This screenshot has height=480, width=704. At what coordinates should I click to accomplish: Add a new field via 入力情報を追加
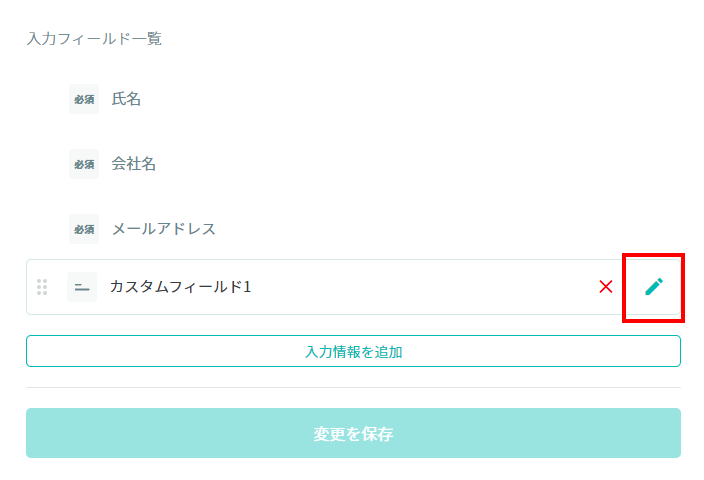coord(353,351)
